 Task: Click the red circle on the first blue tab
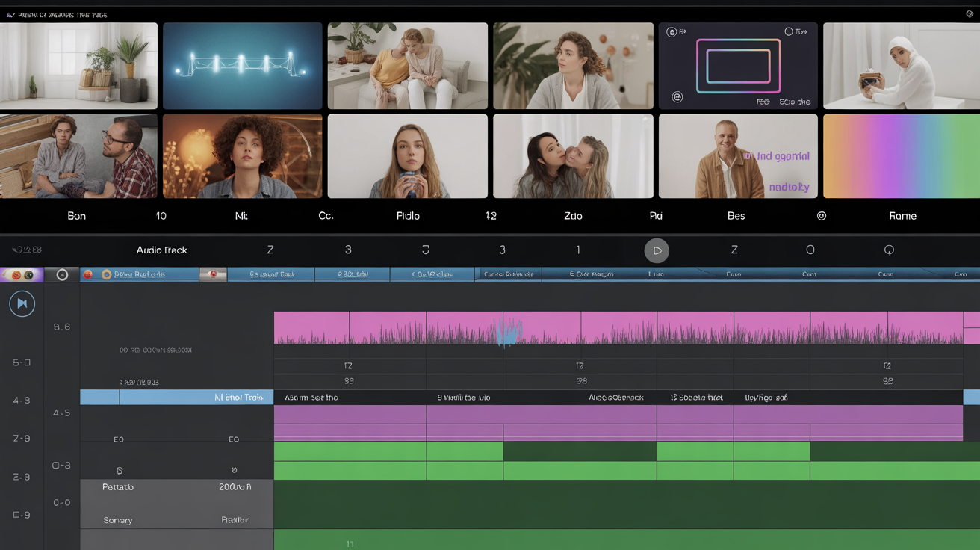pos(88,274)
